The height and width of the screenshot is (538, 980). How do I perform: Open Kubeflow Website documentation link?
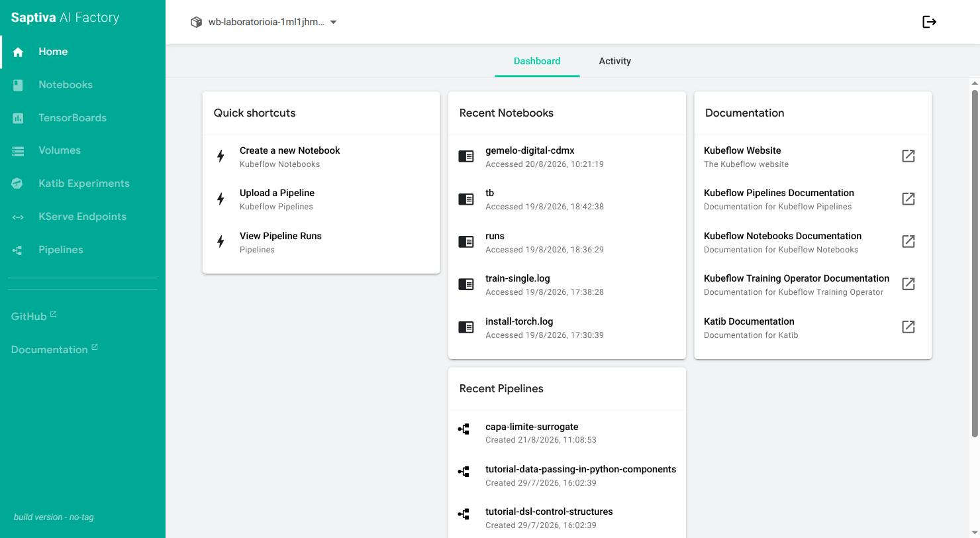(x=812, y=156)
